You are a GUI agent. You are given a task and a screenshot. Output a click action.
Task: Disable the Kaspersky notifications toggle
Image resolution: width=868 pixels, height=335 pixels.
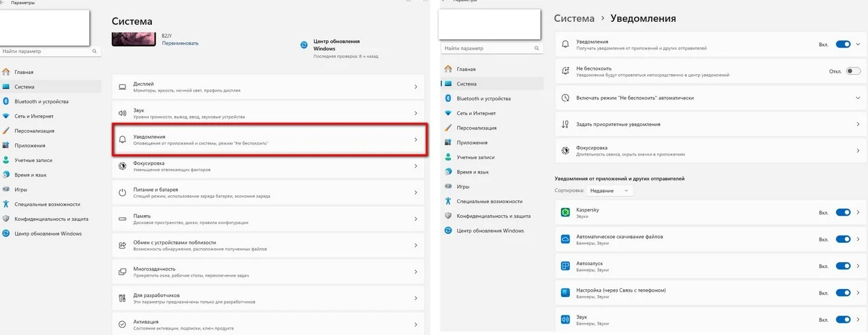pyautogui.click(x=843, y=213)
